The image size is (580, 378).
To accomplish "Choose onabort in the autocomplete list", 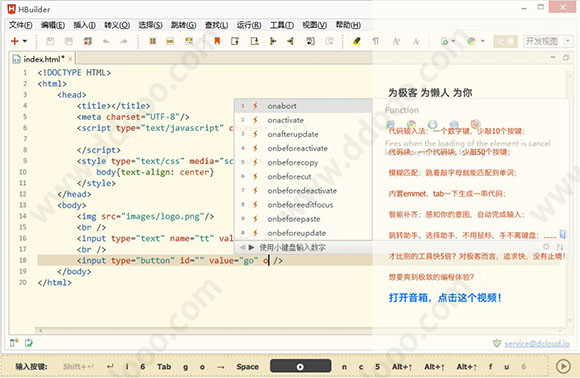I will pyautogui.click(x=303, y=106).
